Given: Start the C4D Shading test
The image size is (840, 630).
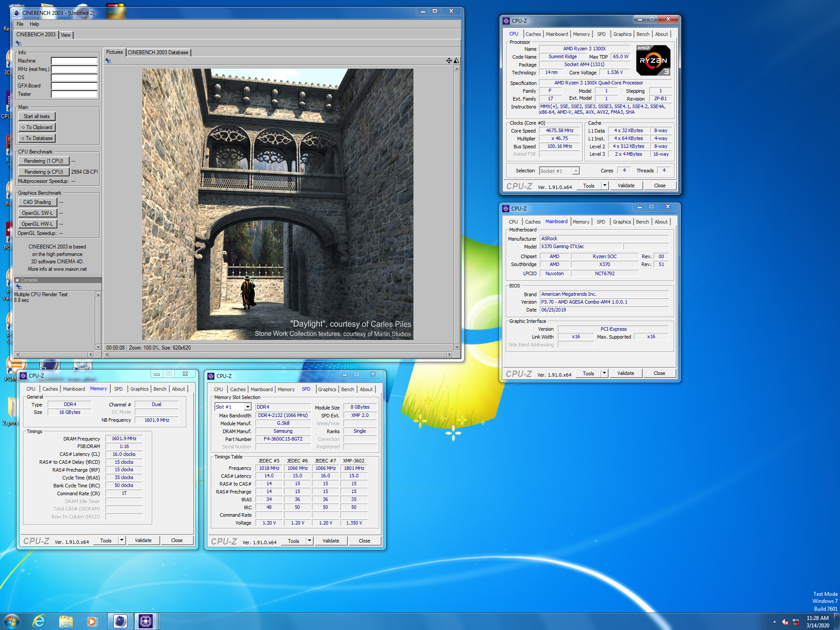Looking at the screenshot, I should tap(37, 202).
